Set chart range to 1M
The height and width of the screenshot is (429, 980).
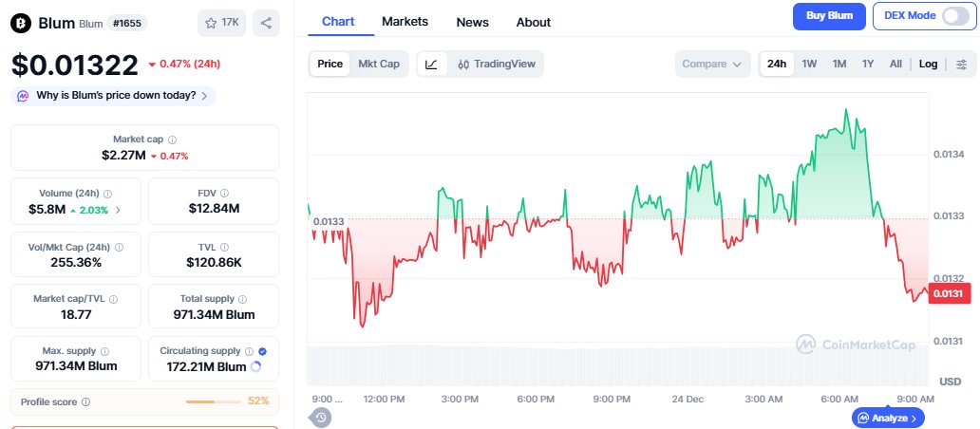839,64
